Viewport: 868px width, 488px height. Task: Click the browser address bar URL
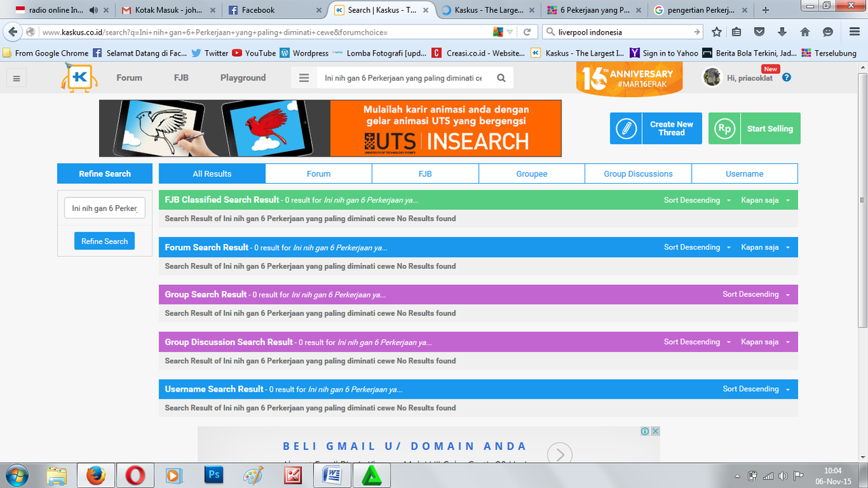click(x=264, y=32)
